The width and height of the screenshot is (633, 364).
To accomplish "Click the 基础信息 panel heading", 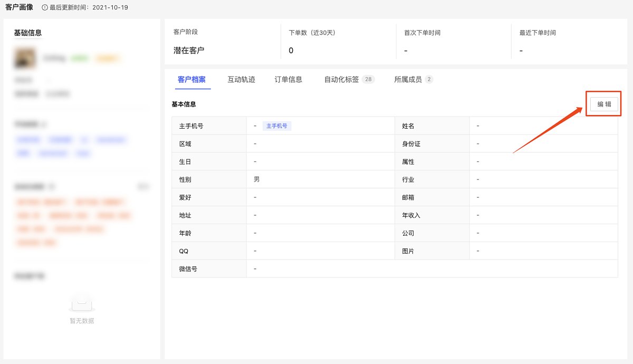I will pos(28,33).
